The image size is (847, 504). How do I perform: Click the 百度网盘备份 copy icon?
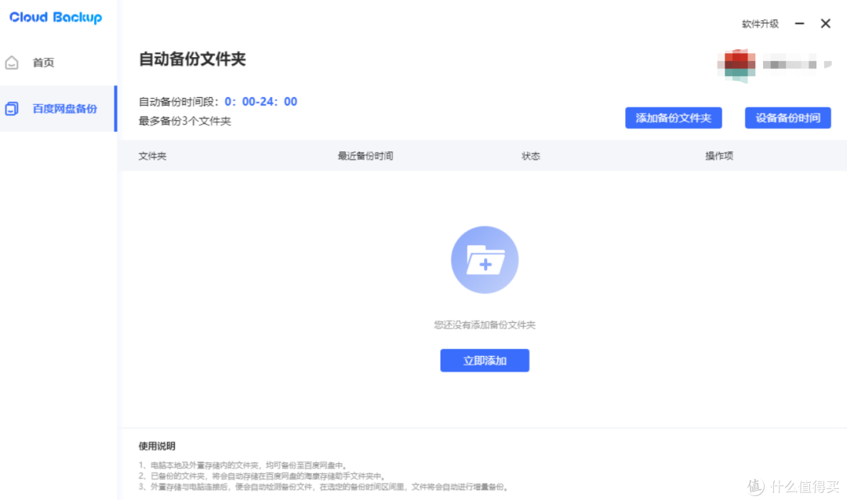[12, 108]
